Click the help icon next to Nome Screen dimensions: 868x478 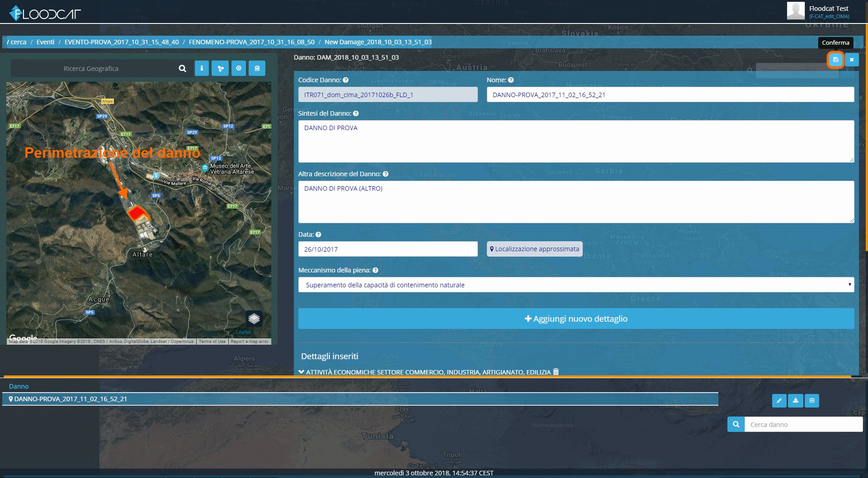[511, 80]
